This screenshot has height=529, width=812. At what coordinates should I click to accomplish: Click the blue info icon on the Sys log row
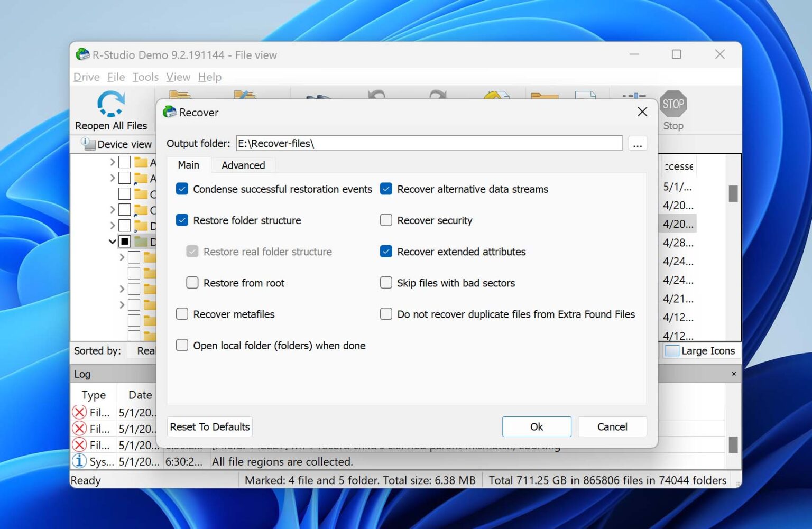[x=78, y=461]
